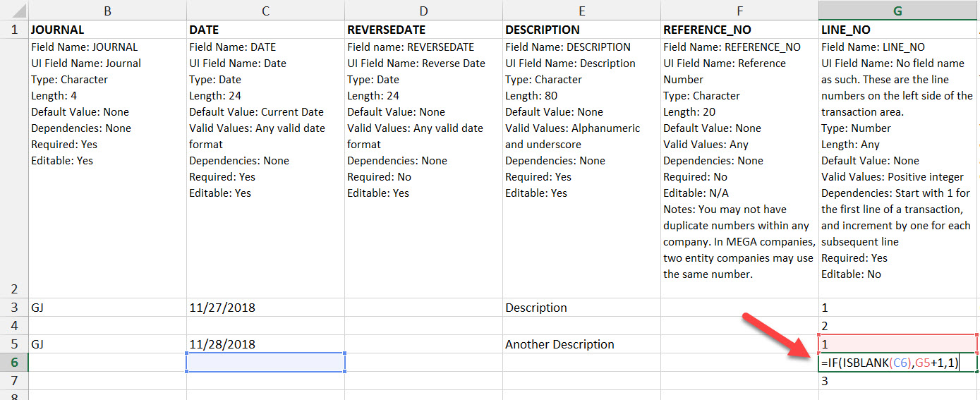Click column F header
This screenshot has height=400, width=980.
pyautogui.click(x=739, y=11)
